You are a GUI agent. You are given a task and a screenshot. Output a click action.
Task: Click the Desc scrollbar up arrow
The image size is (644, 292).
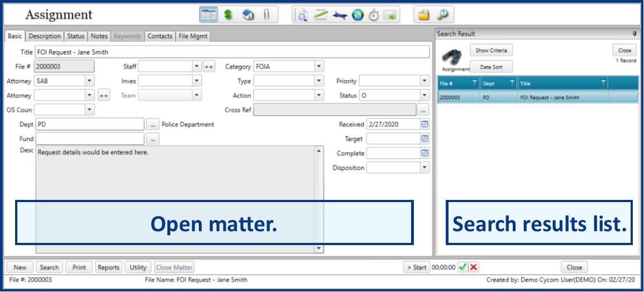319,151
